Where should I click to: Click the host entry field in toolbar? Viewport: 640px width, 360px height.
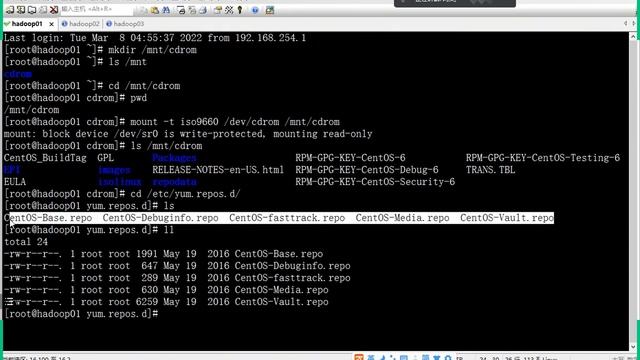(97, 9)
